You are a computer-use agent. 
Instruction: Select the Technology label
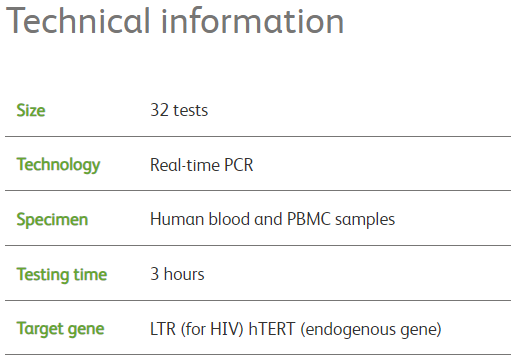(x=58, y=165)
